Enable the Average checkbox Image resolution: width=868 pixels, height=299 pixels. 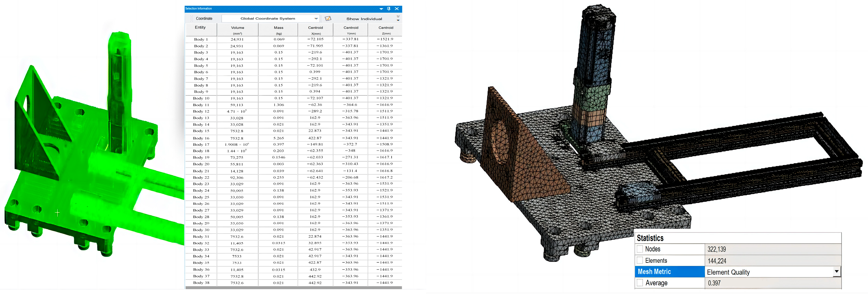pos(640,283)
